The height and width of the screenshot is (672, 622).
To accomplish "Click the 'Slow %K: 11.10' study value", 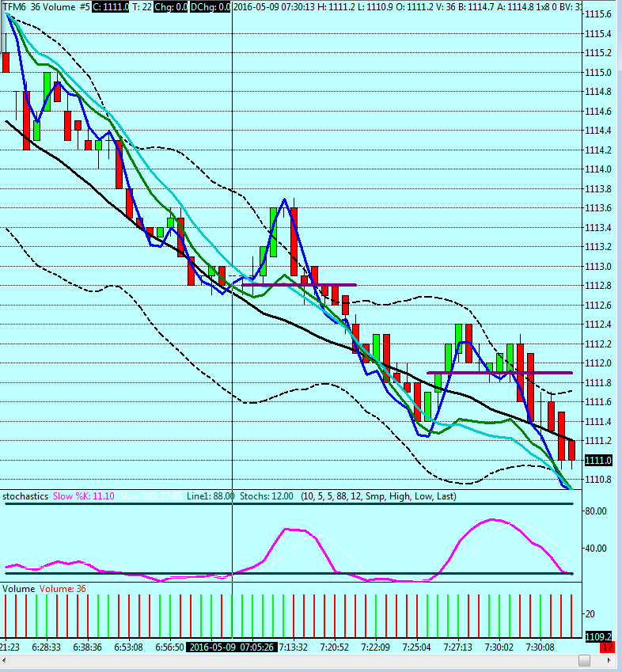I will point(84,496).
